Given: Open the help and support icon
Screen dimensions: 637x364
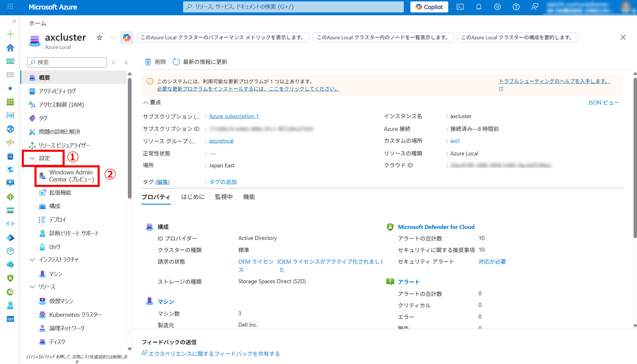Looking at the screenshot, I should 516,7.
